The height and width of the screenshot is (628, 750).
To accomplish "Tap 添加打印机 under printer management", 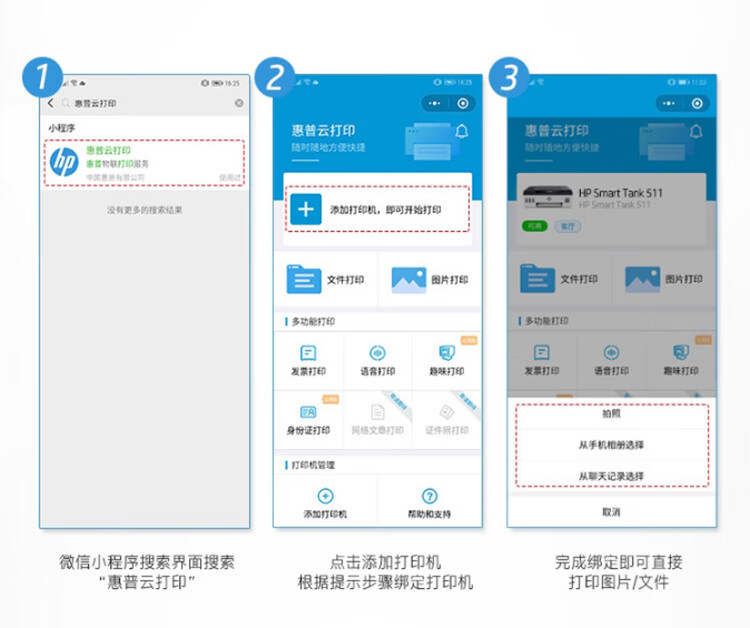I will point(325,503).
